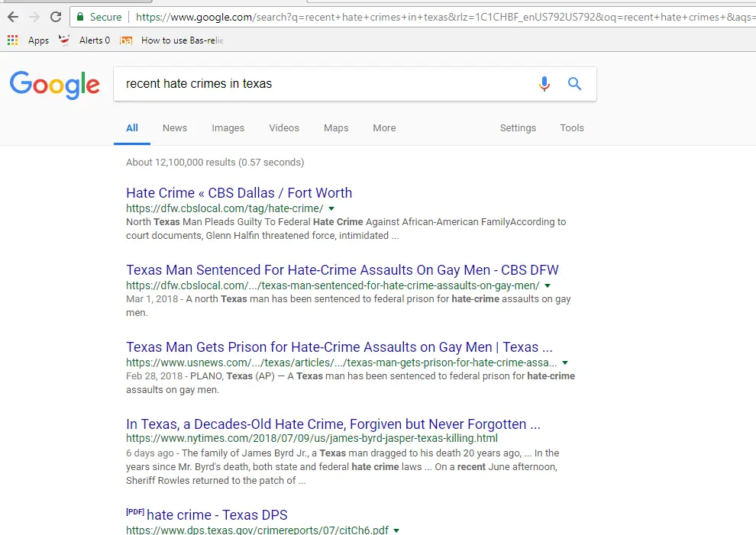This screenshot has height=535, width=756.
Task: Click the browser back arrow
Action: (12, 17)
